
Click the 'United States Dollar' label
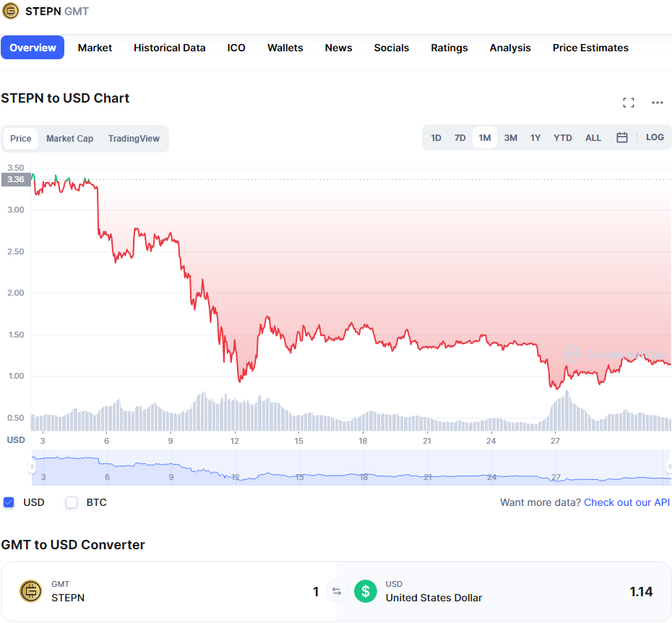point(434,598)
